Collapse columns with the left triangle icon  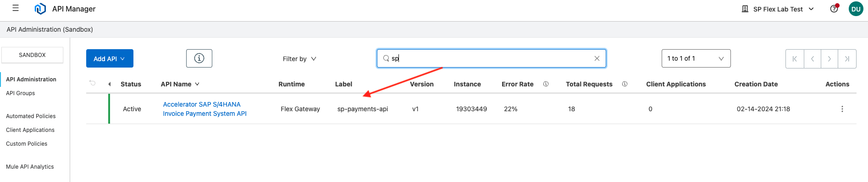pyautogui.click(x=110, y=84)
